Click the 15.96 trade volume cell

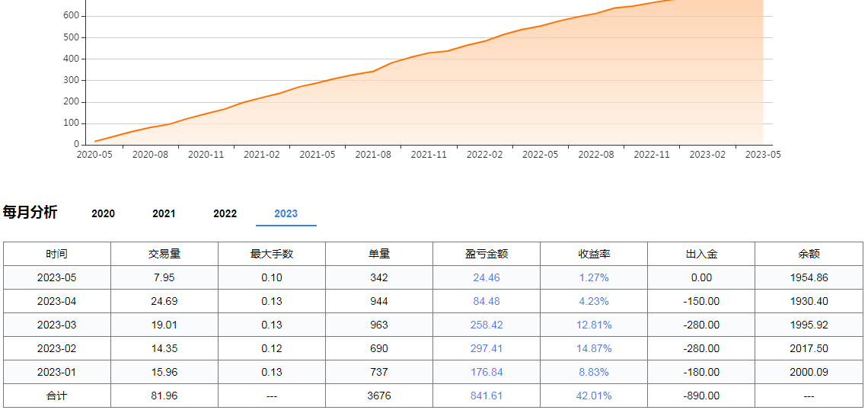(164, 373)
